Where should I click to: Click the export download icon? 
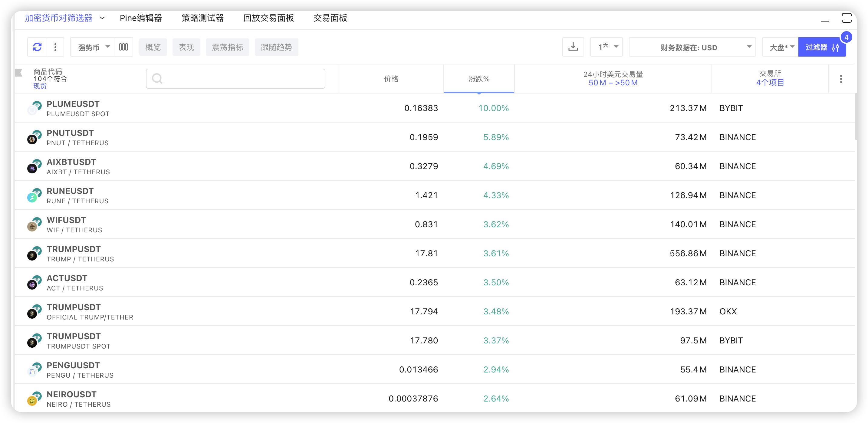[x=573, y=47]
